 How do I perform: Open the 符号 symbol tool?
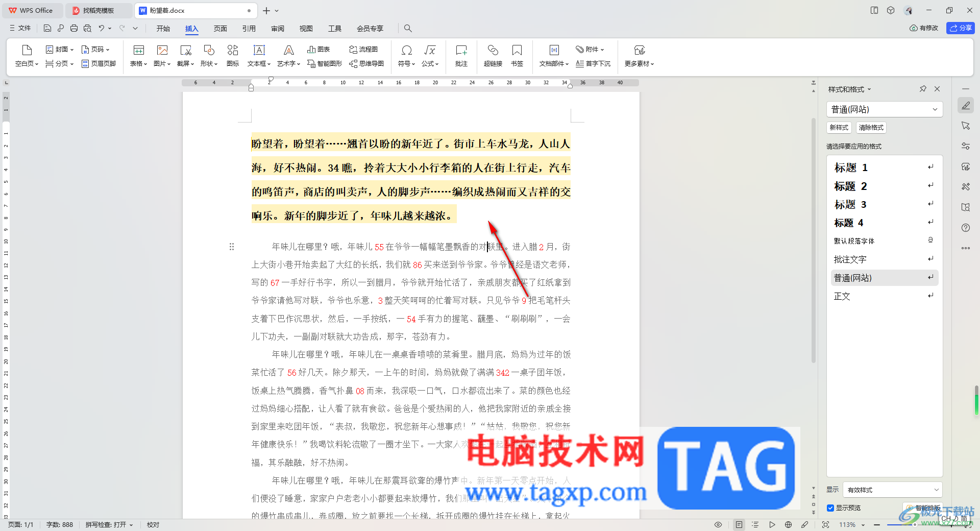click(x=406, y=56)
